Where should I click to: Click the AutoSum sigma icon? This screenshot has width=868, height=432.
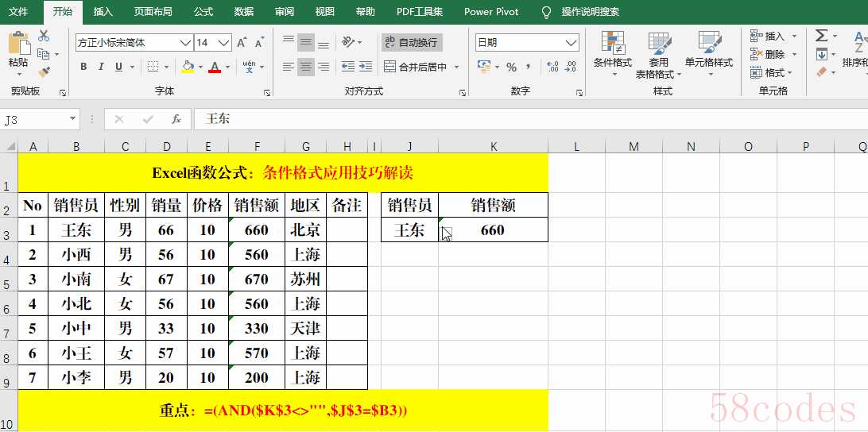(822, 36)
